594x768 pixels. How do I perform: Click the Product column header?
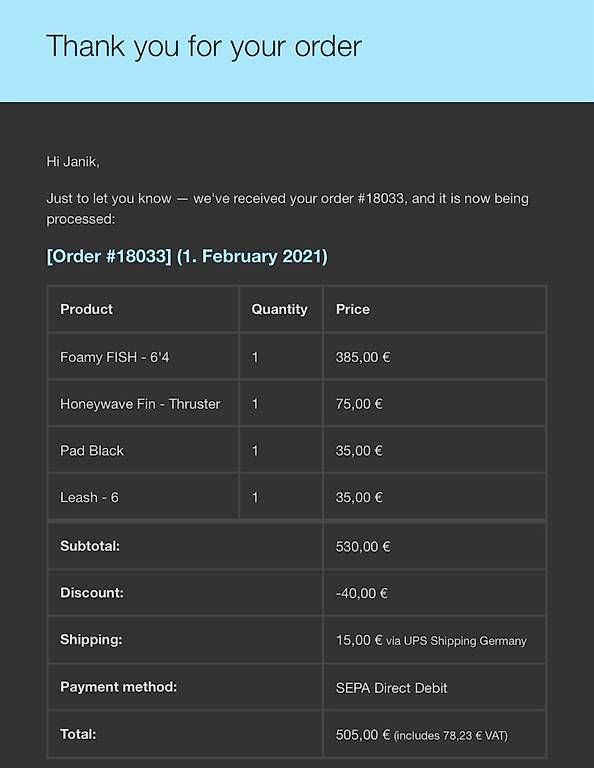pyautogui.click(x=86, y=309)
